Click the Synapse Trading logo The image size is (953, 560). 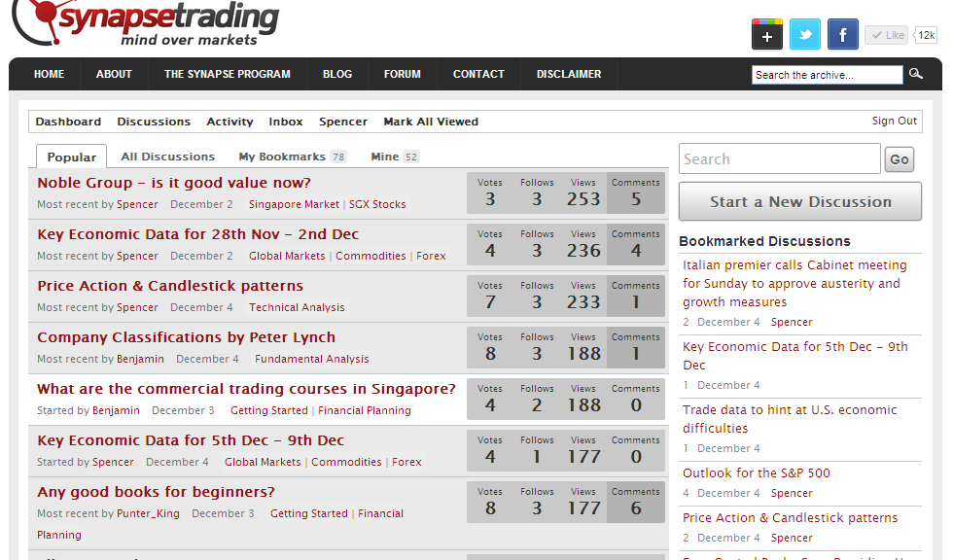146,23
